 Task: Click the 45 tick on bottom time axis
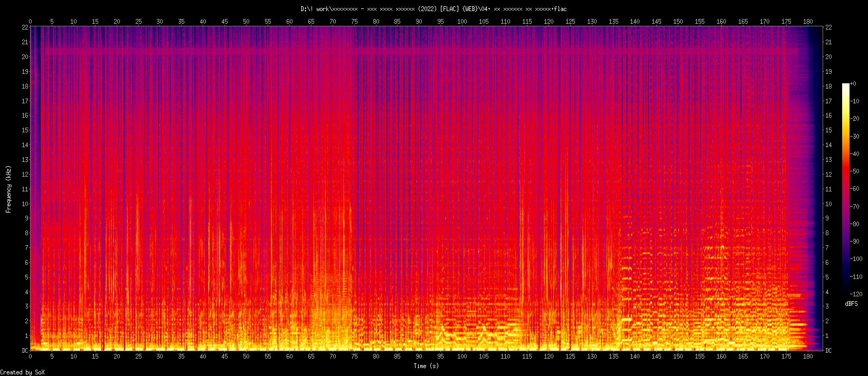pos(224,356)
